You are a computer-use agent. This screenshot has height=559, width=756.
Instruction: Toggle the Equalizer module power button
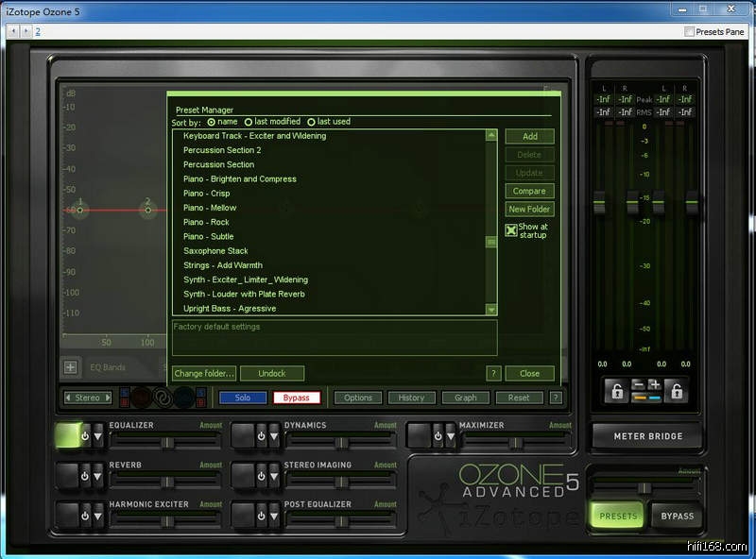coord(84,436)
